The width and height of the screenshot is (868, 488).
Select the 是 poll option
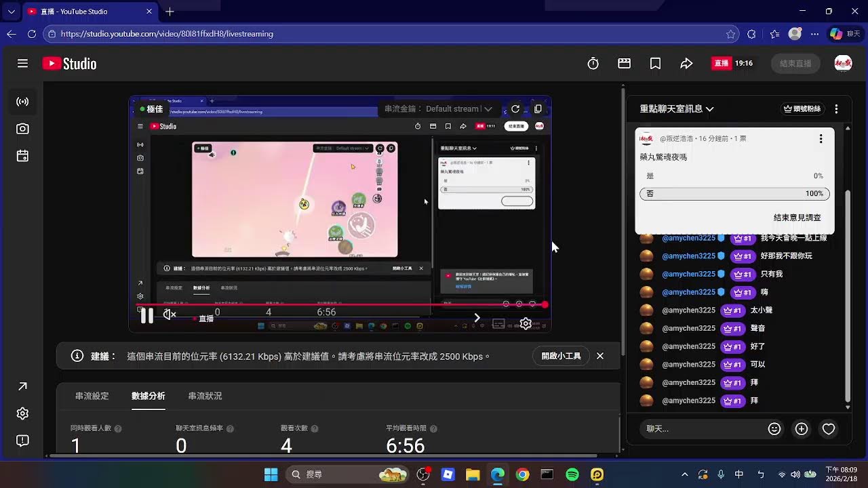[x=734, y=176]
